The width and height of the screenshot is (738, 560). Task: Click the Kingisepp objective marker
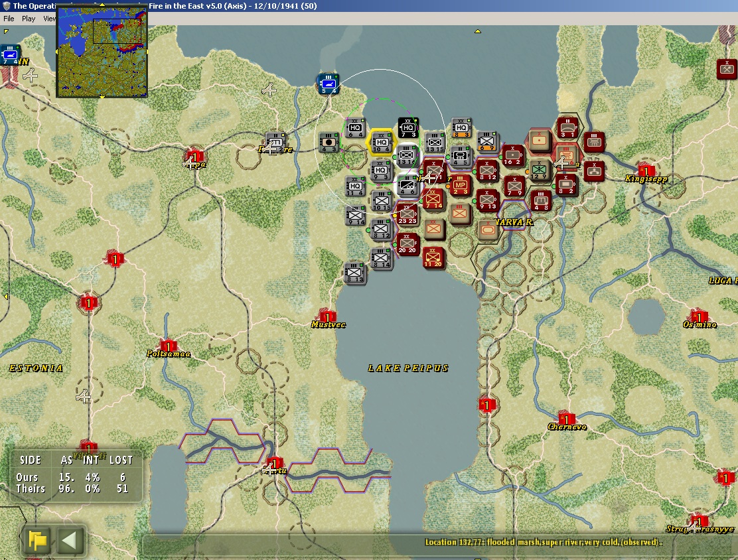646,171
